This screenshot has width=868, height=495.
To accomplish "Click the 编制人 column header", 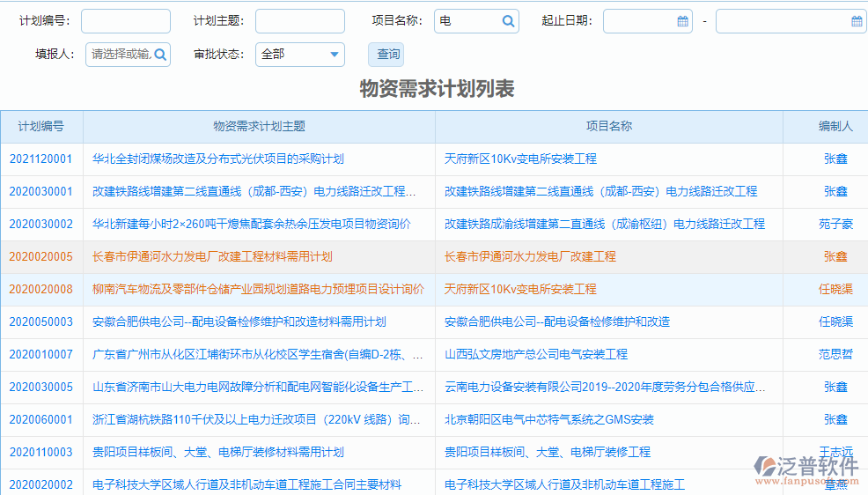I will [x=835, y=127].
